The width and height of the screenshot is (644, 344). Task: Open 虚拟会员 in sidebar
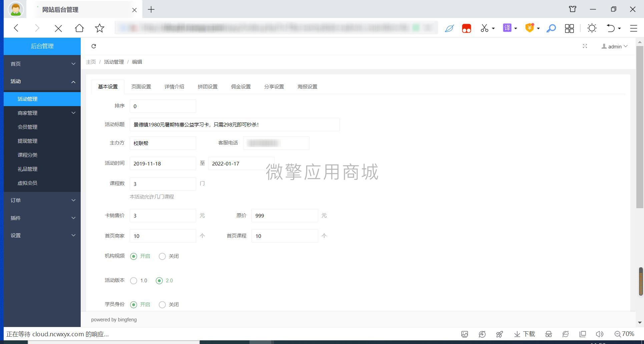42,183
